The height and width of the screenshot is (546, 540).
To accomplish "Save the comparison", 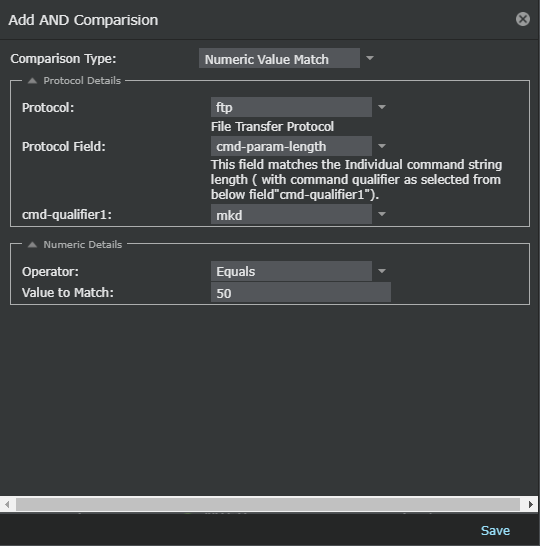I will (495, 530).
